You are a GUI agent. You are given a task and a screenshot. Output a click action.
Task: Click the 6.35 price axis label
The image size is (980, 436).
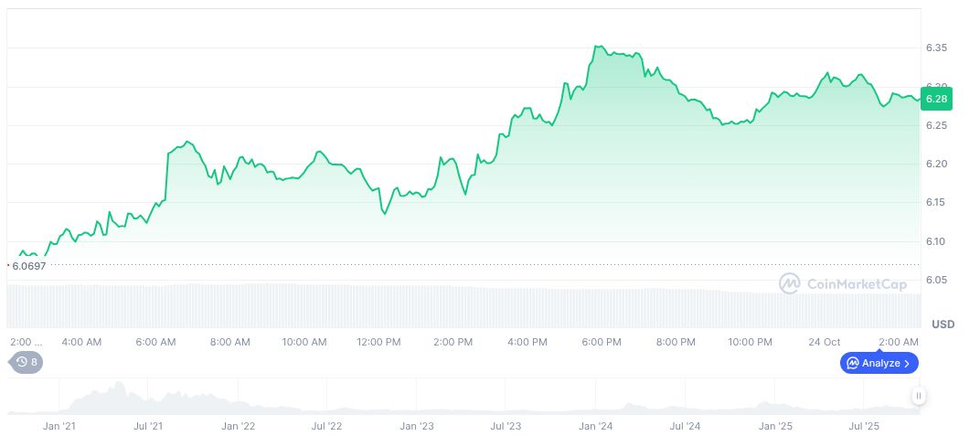(x=936, y=48)
